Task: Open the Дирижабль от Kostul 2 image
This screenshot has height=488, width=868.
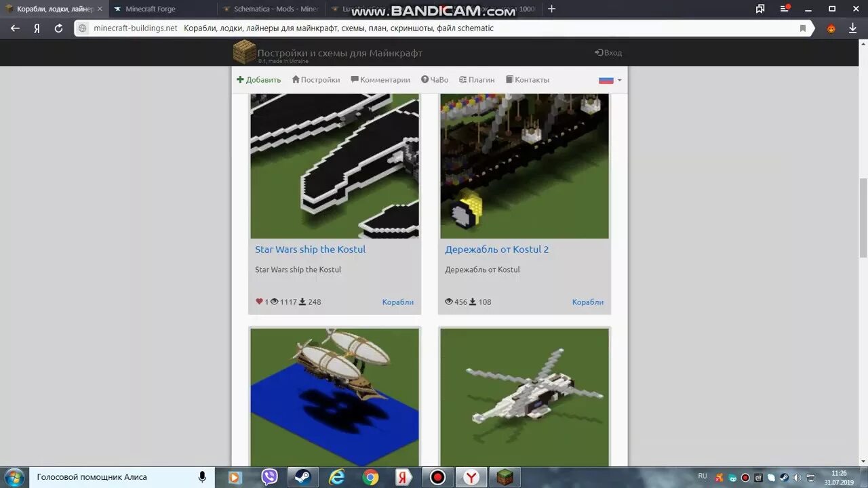Action: pos(525,166)
